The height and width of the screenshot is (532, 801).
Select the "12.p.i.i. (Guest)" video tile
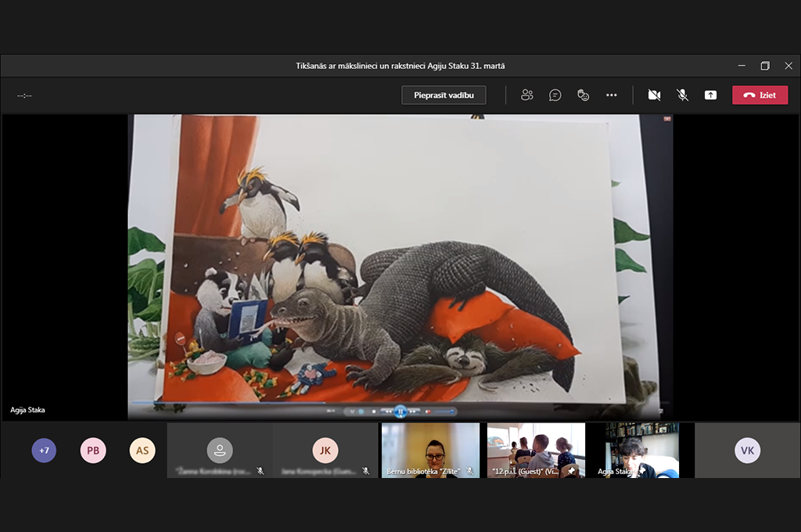[x=536, y=450]
